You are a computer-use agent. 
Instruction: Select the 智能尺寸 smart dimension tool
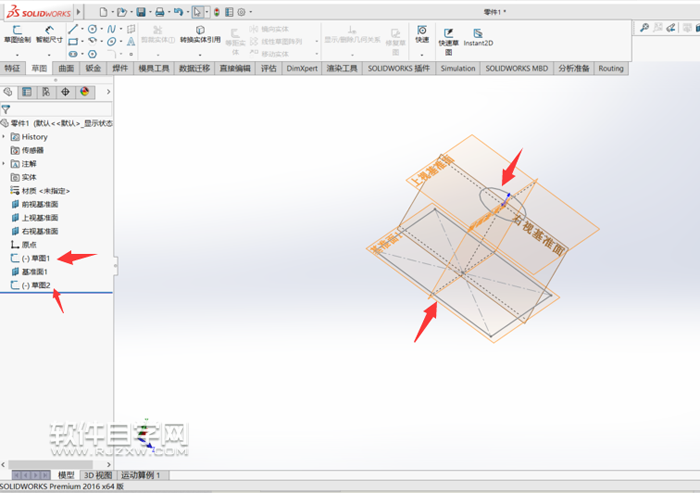click(x=49, y=34)
